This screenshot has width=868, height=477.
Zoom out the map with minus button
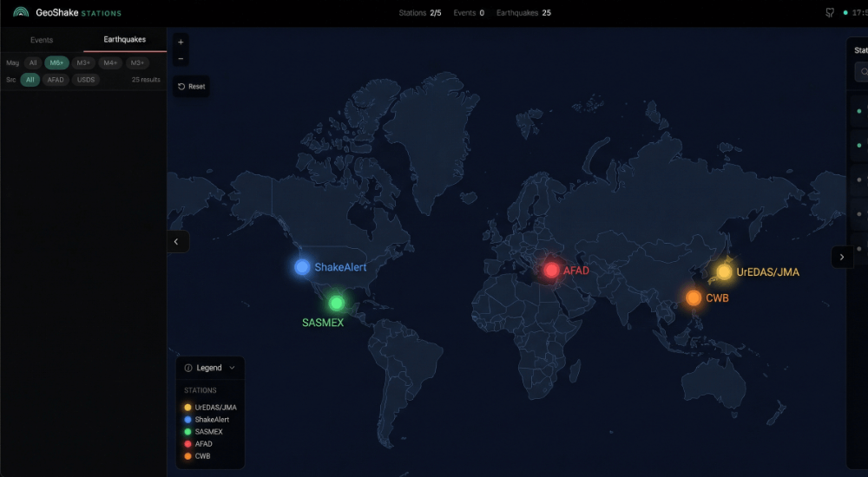[181, 58]
